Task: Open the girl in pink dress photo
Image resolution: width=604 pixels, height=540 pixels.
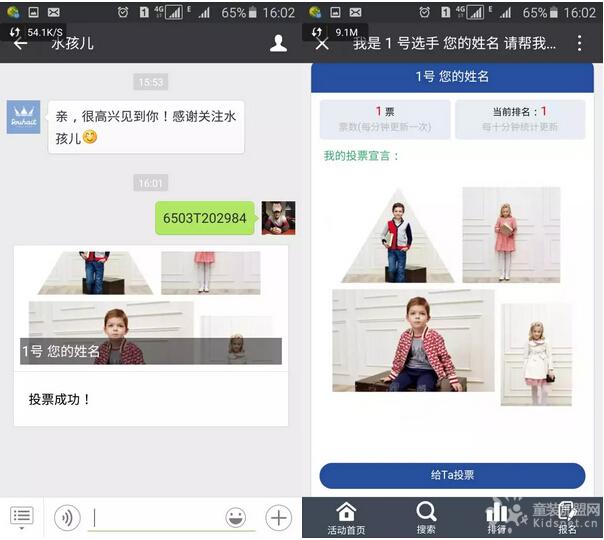Action: coord(511,235)
